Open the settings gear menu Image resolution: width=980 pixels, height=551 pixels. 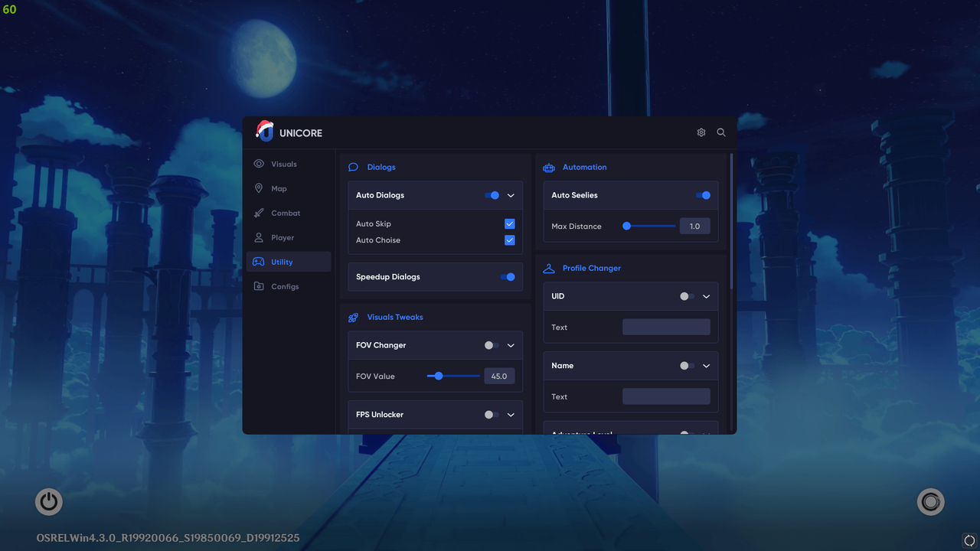[701, 132]
